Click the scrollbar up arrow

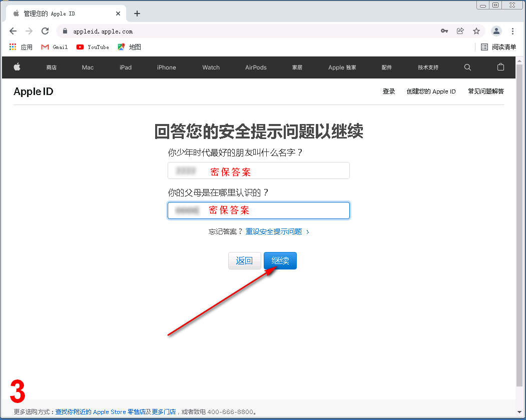pos(519,61)
